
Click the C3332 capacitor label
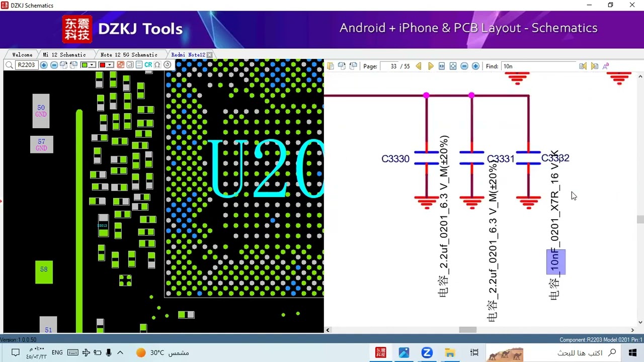555,158
